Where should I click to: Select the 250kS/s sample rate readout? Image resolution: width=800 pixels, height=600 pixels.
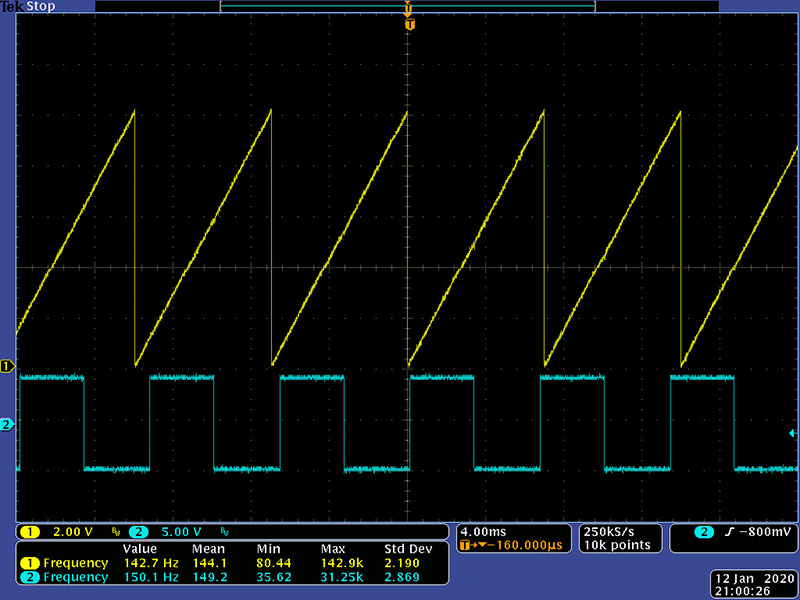pyautogui.click(x=608, y=531)
